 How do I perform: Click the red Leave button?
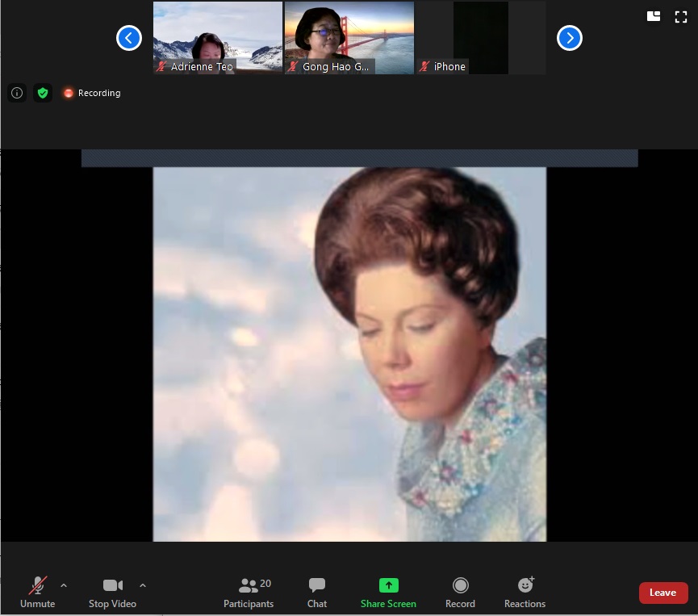(663, 593)
